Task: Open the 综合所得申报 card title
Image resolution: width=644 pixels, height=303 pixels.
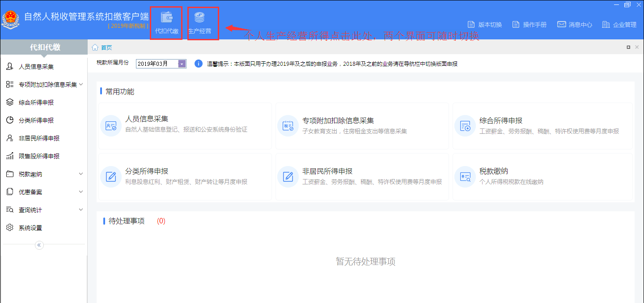Action: pos(501,121)
